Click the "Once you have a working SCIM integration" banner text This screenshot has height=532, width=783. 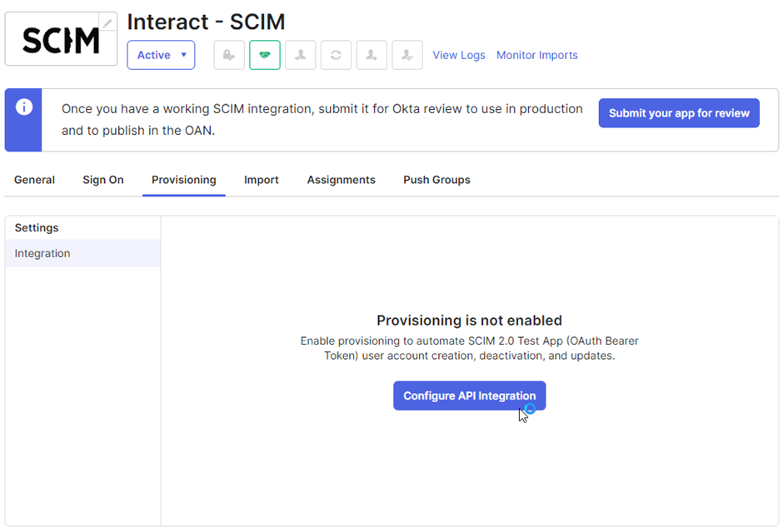tap(322, 120)
